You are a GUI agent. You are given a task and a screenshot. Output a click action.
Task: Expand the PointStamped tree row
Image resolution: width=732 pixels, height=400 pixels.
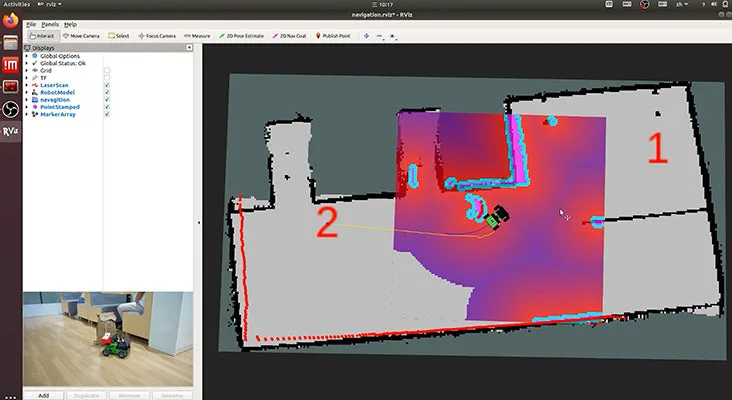pyautogui.click(x=27, y=107)
